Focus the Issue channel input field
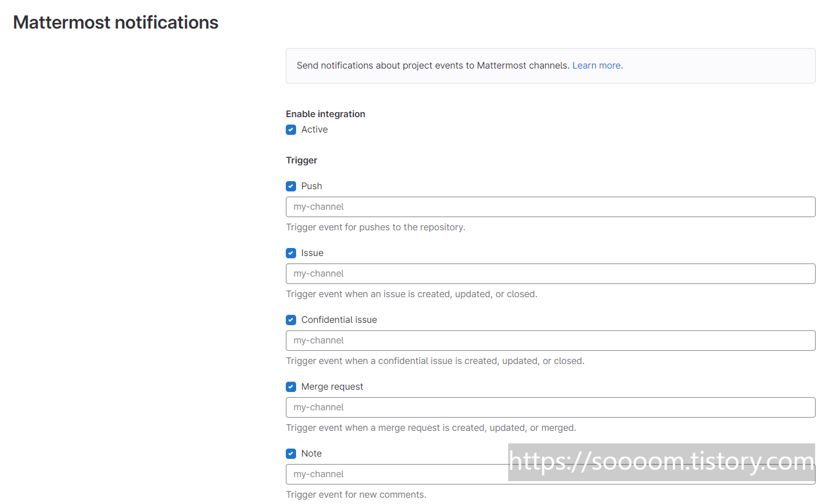This screenshot has width=838, height=504. point(550,274)
